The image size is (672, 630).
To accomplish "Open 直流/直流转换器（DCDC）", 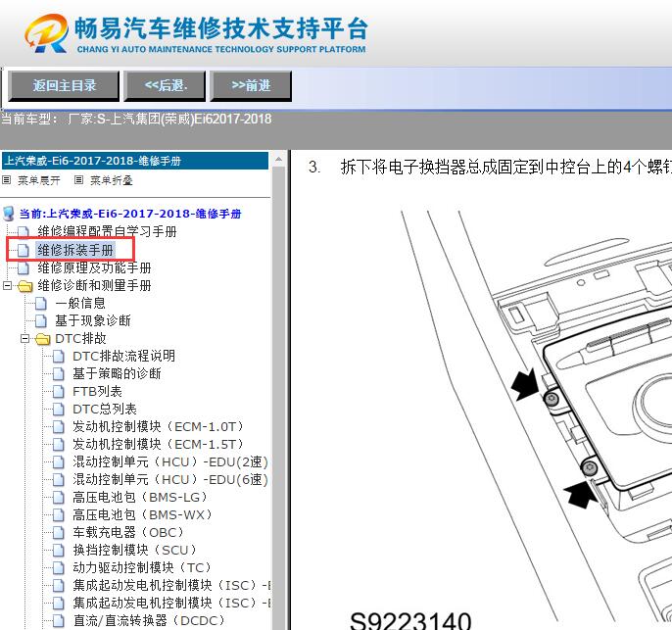I will [149, 620].
